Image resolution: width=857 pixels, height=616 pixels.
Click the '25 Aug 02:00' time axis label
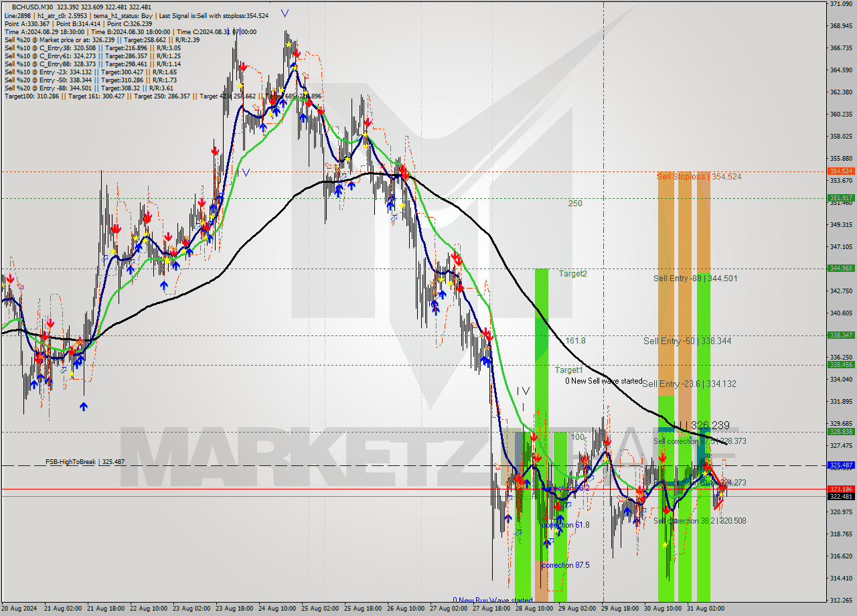click(321, 609)
